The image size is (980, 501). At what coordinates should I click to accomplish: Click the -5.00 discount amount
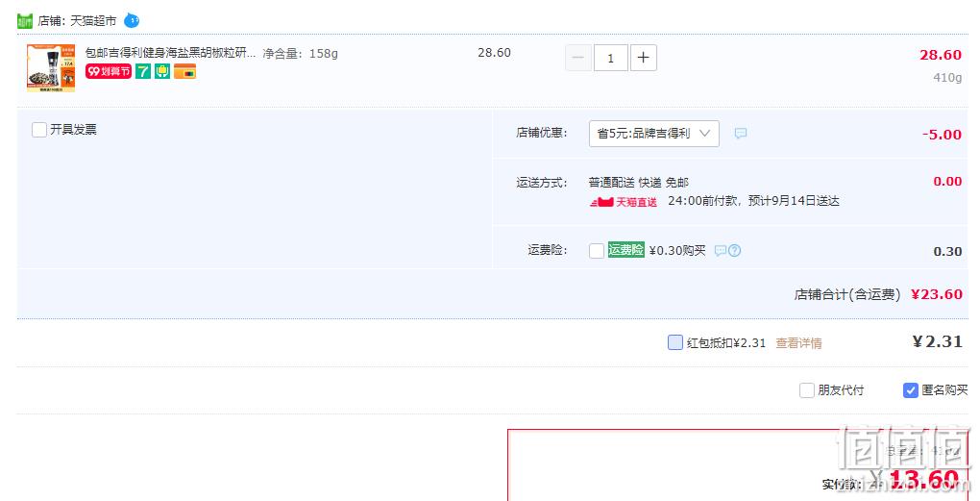[942, 134]
